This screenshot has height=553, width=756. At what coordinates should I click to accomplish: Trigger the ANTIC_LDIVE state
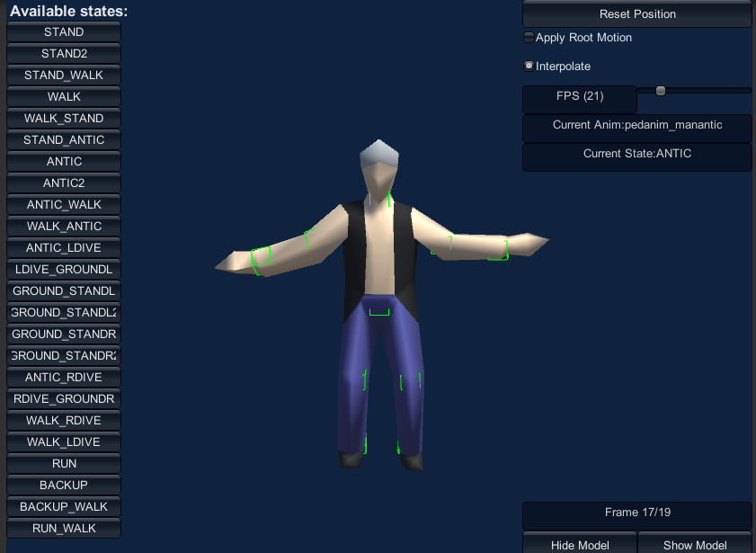pos(64,248)
